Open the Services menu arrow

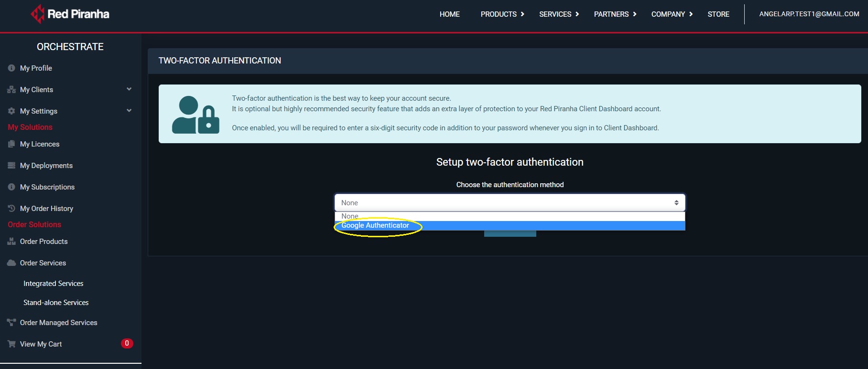(x=577, y=14)
